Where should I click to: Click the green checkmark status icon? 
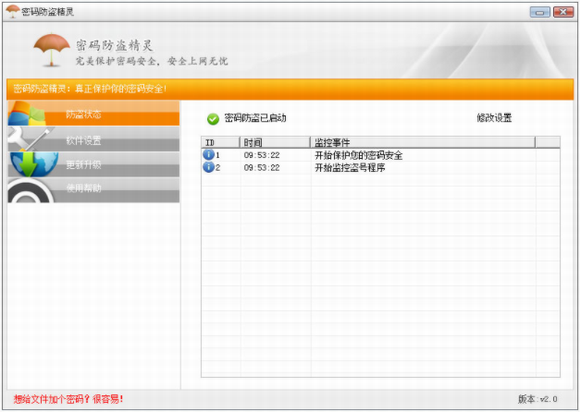[213, 119]
